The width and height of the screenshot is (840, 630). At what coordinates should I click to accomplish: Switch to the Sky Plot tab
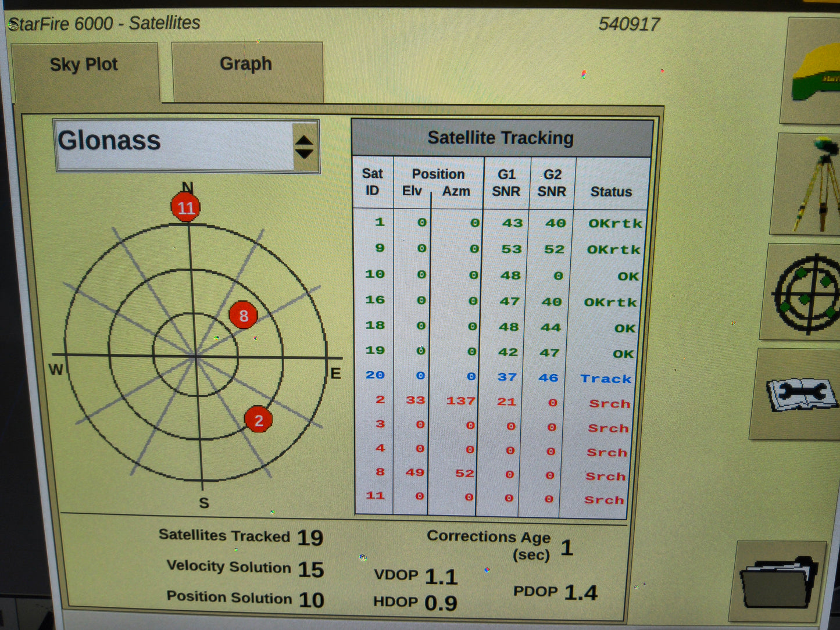pyautogui.click(x=85, y=72)
